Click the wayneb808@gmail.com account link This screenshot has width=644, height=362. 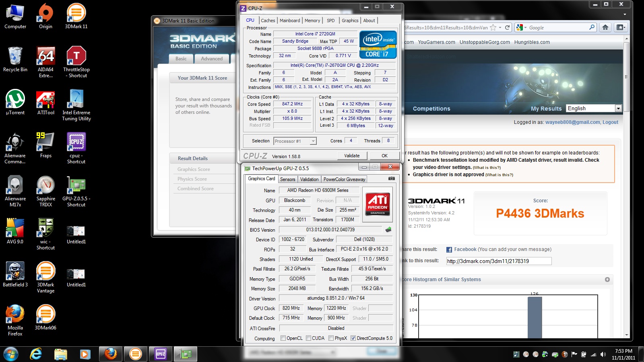pyautogui.click(x=572, y=122)
